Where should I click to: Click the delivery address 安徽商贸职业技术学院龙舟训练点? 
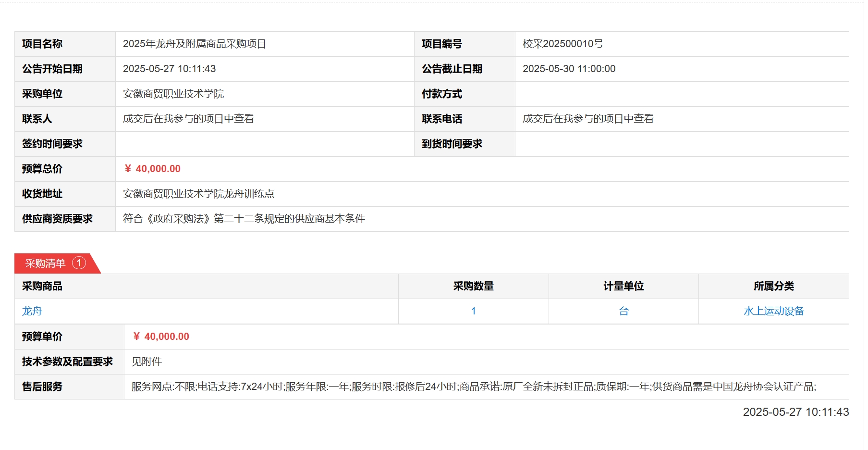click(198, 194)
